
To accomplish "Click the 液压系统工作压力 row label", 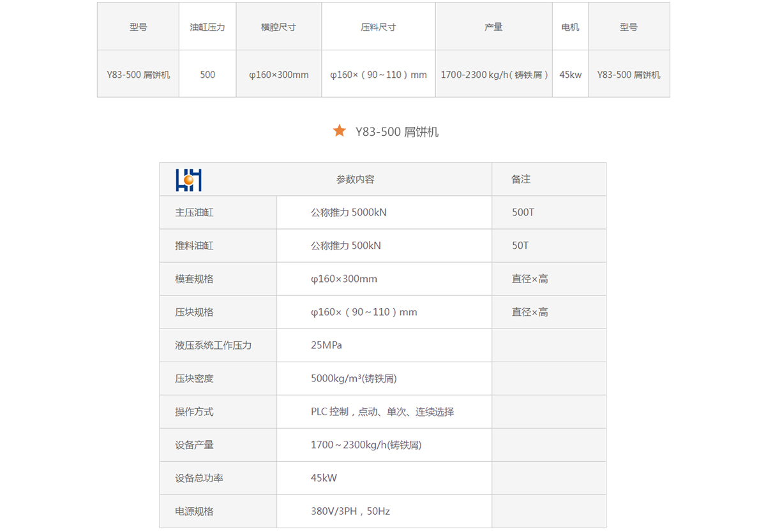I will (x=213, y=345).
